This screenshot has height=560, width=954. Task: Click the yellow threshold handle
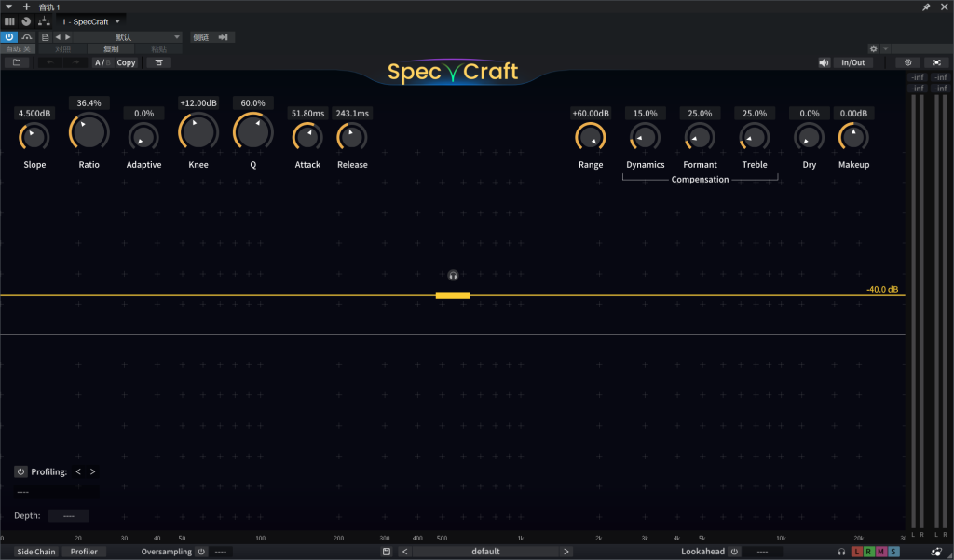pyautogui.click(x=453, y=295)
